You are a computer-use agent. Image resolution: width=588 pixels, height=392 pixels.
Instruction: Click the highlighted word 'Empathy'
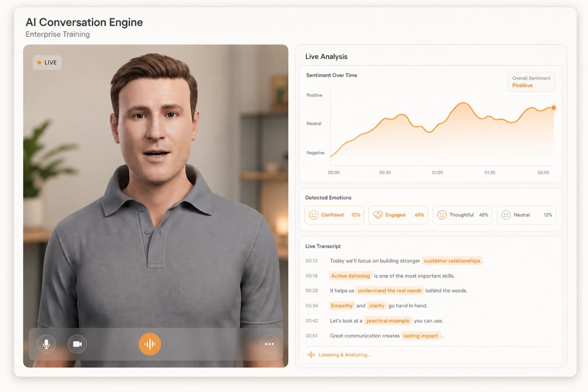point(342,306)
